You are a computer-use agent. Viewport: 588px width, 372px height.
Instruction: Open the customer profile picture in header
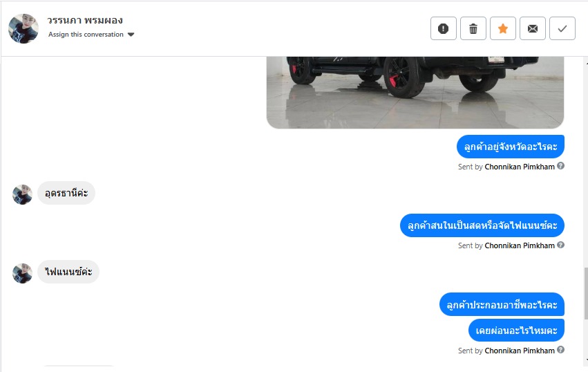23,28
